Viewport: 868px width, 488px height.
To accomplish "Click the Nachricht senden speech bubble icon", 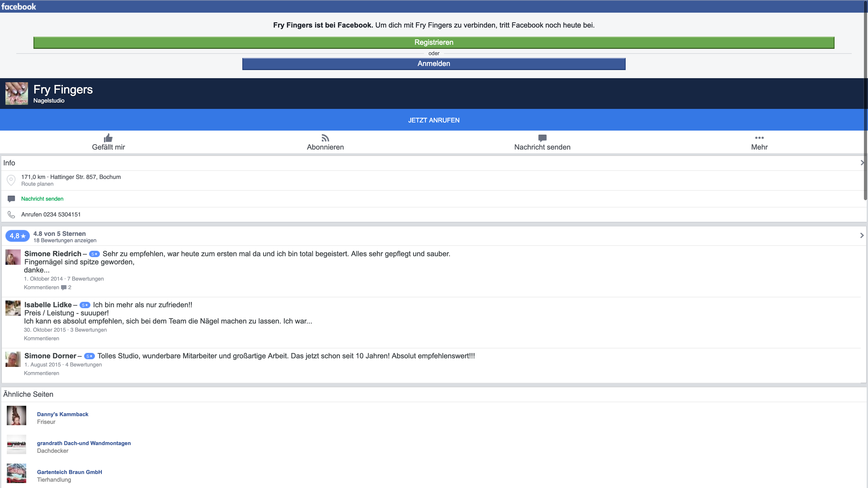I will pos(542,138).
